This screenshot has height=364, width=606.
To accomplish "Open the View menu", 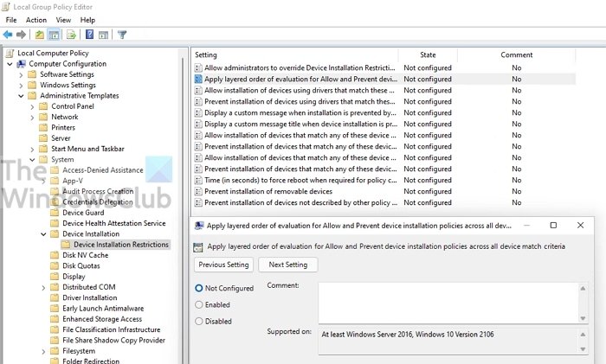I will tap(63, 20).
